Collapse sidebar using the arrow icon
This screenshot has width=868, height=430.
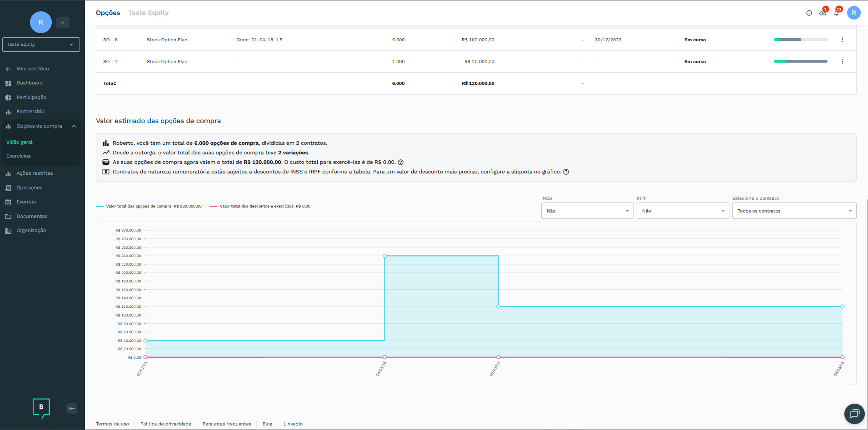click(x=72, y=408)
